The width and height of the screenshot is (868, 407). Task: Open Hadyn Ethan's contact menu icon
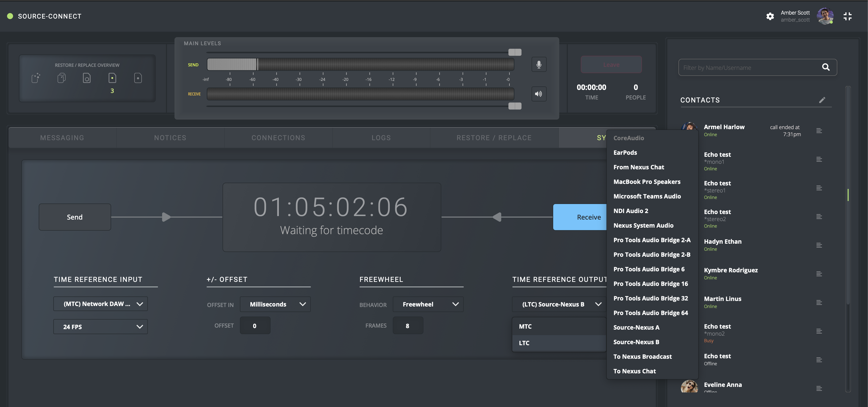[x=819, y=245]
